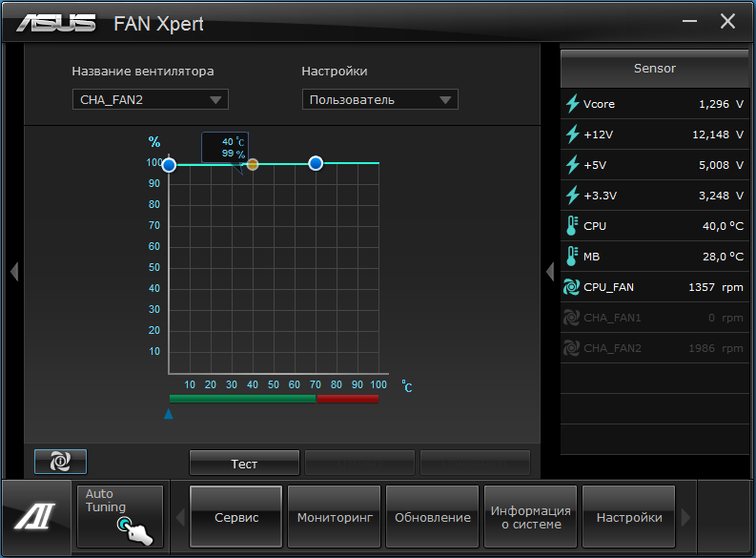Show previous menu items with left arrow
This screenshot has height=558, width=756.
coord(180,518)
